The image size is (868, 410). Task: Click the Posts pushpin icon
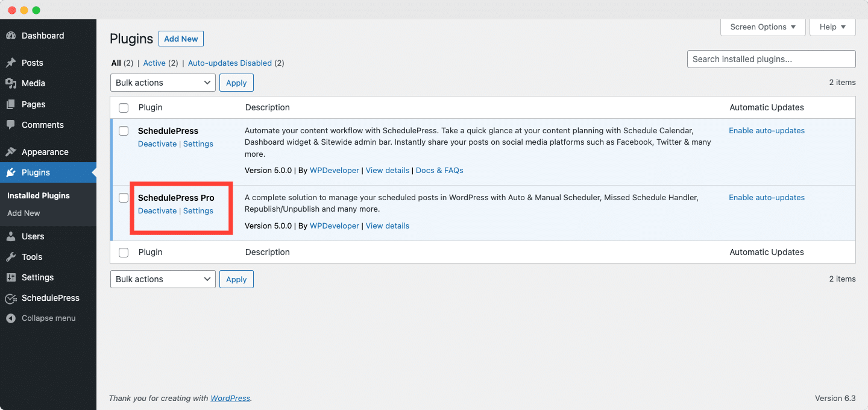(11, 63)
